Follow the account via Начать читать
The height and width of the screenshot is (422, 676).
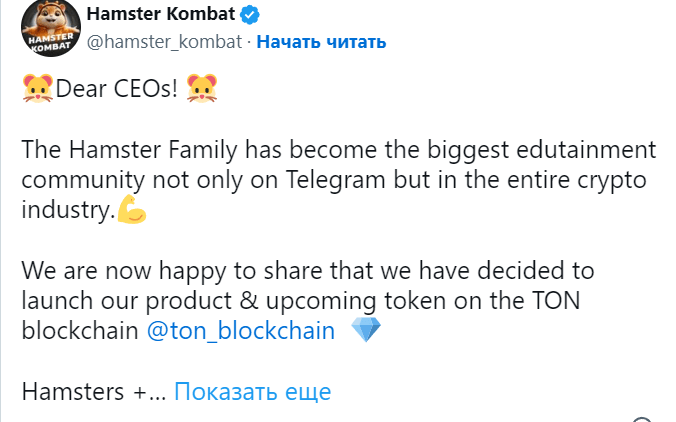(321, 42)
